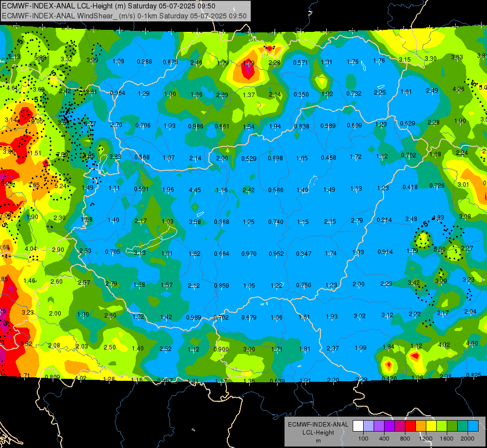Click wind shear value 0.914

click(x=385, y=251)
